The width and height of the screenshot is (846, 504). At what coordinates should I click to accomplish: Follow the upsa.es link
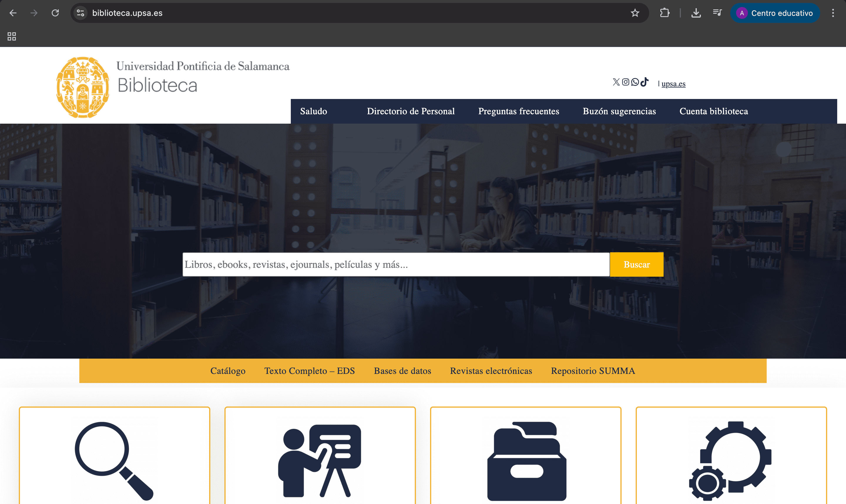pos(673,83)
